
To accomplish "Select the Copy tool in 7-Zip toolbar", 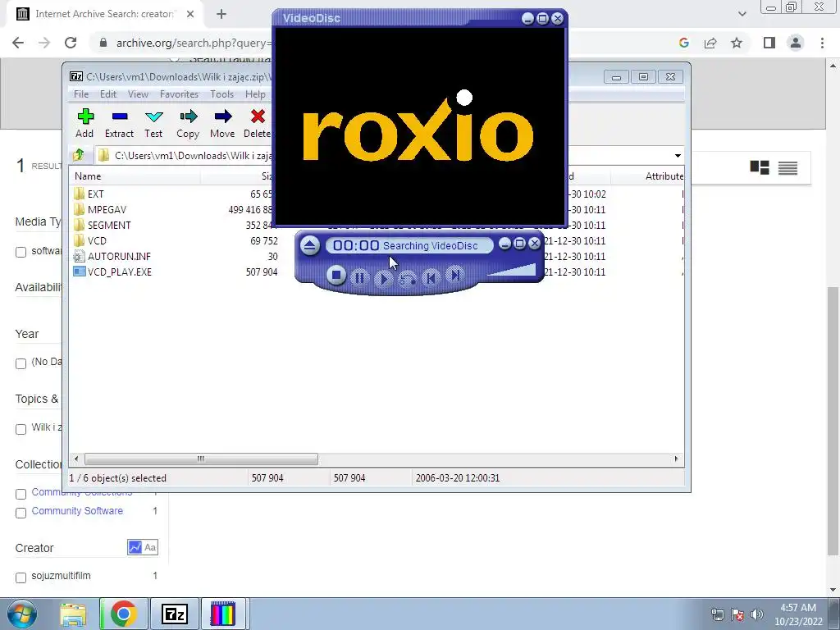I will [x=188, y=124].
